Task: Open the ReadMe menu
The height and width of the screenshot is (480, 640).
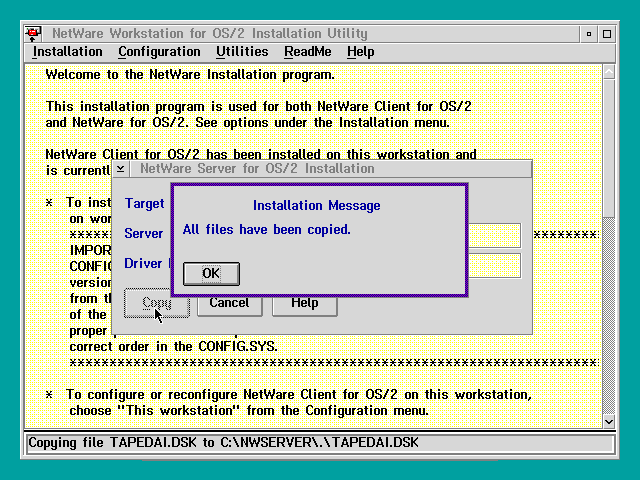Action: (308, 52)
